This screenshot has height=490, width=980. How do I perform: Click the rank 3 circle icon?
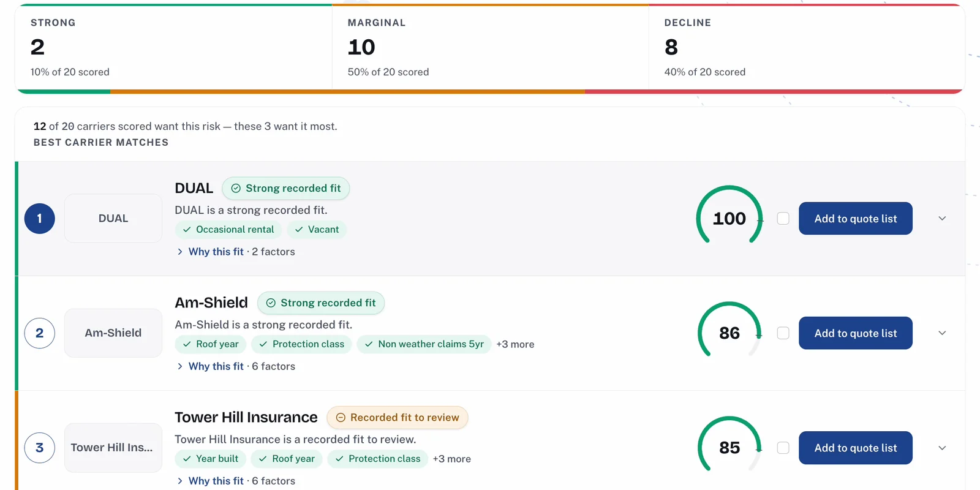click(40, 448)
